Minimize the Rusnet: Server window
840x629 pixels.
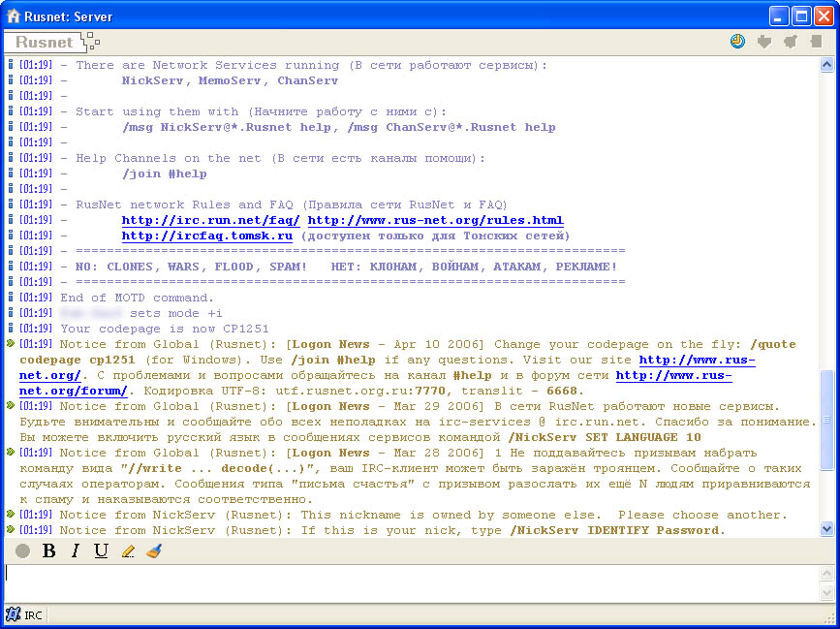pos(778,16)
